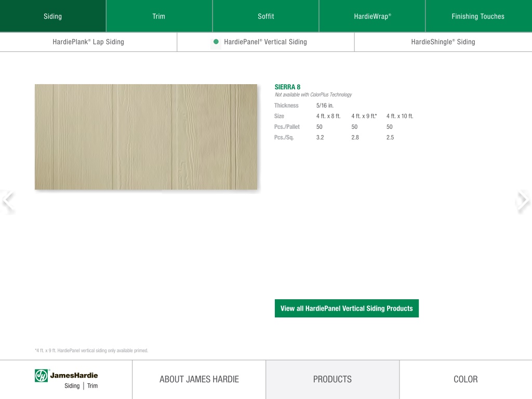Switch to the Trim category tab
532x399 pixels.
[x=159, y=16]
